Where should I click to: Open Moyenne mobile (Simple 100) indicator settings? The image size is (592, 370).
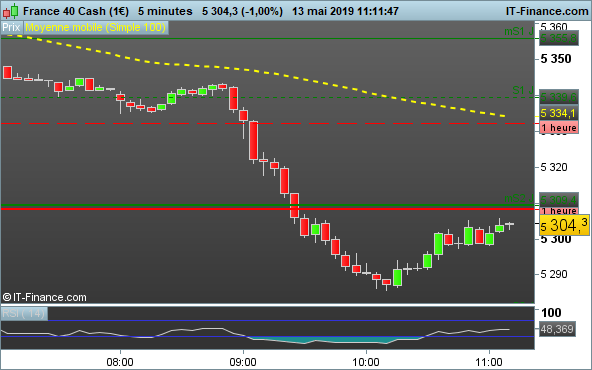pos(96,28)
